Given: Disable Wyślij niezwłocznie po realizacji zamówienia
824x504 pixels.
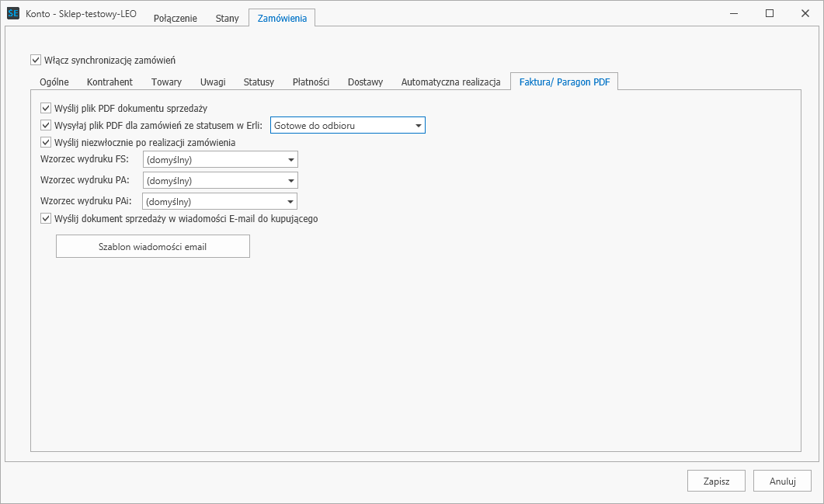Looking at the screenshot, I should pyautogui.click(x=46, y=142).
